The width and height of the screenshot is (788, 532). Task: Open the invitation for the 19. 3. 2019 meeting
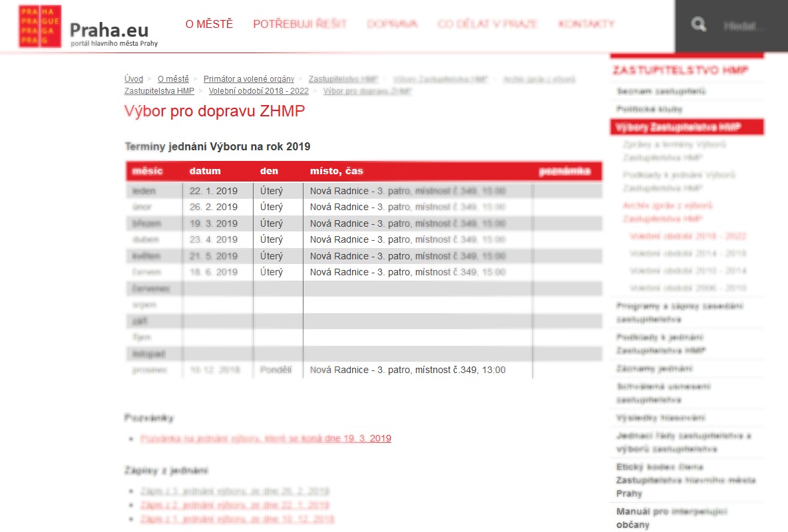pyautogui.click(x=266, y=439)
